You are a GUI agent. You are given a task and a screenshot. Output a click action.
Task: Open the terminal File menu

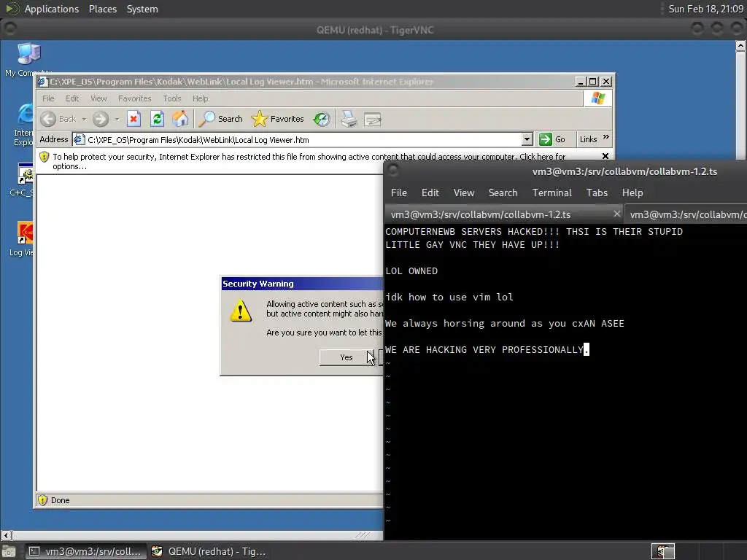(399, 192)
